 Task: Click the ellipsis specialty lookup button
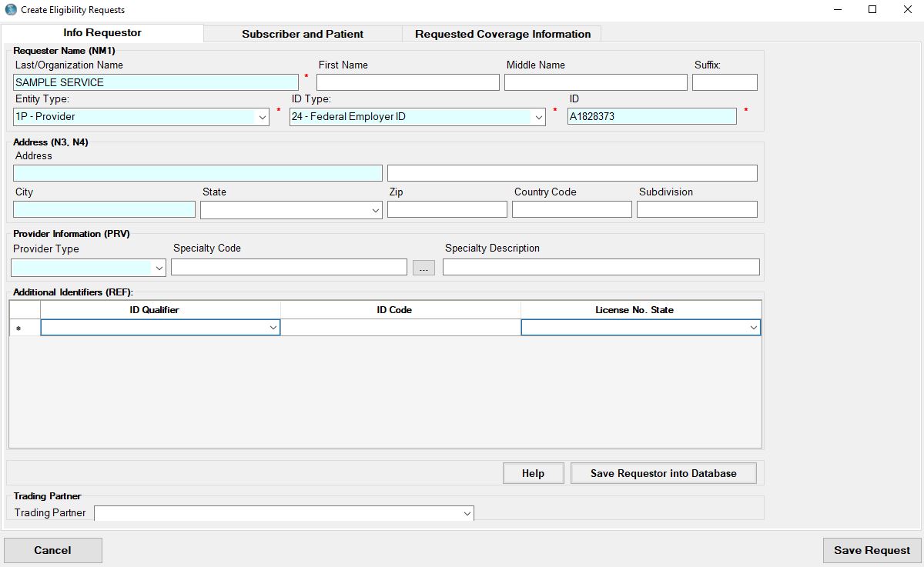(423, 268)
